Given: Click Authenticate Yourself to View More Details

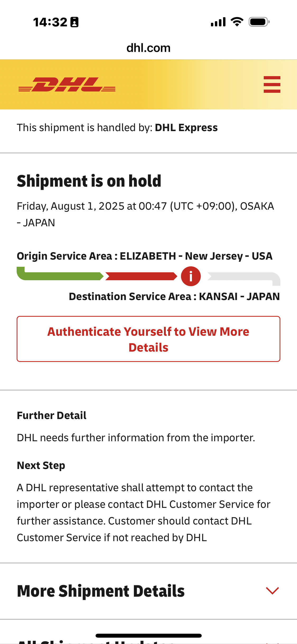Looking at the screenshot, I should (x=148, y=339).
